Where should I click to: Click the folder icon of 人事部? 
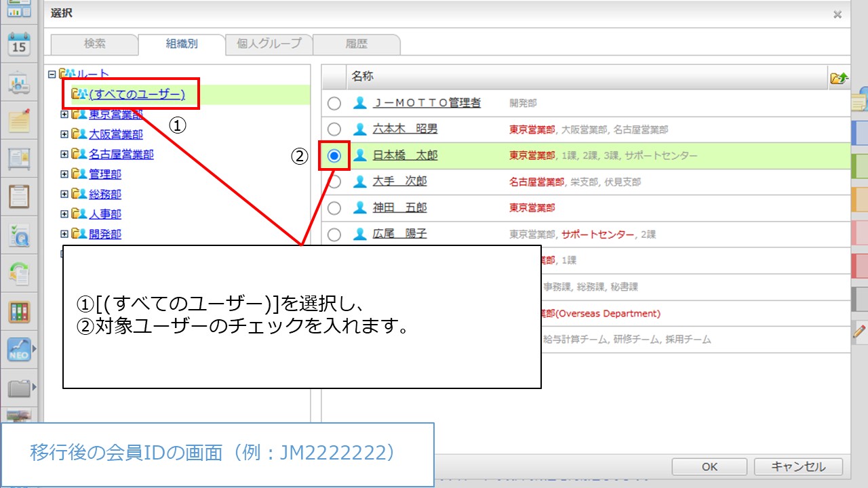point(79,214)
